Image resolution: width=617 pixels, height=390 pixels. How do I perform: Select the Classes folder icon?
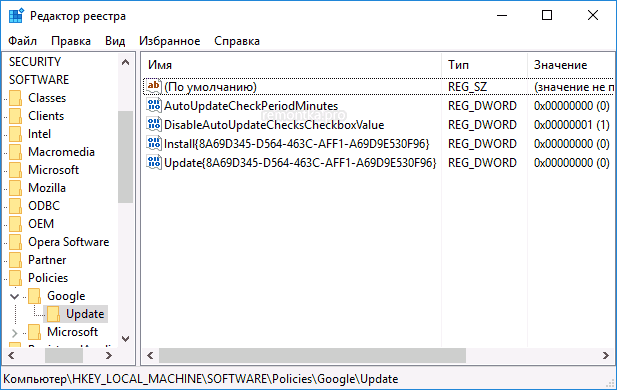[x=16, y=98]
